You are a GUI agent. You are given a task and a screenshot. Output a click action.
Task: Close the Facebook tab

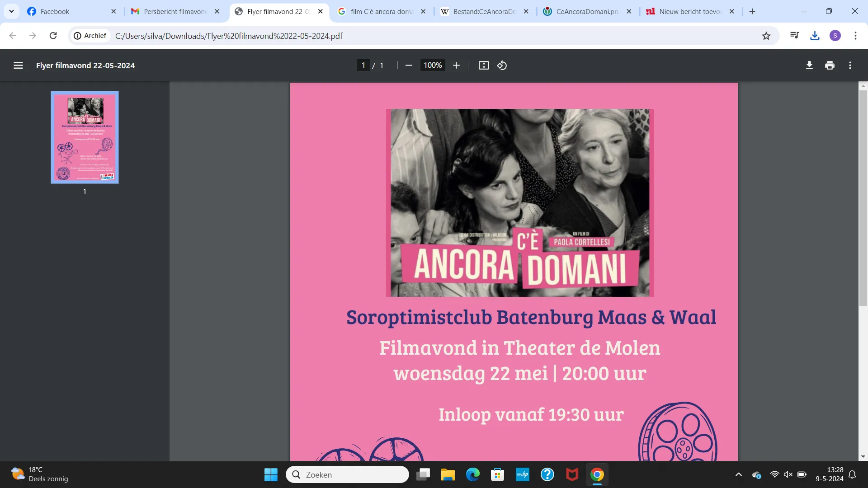pos(113,11)
